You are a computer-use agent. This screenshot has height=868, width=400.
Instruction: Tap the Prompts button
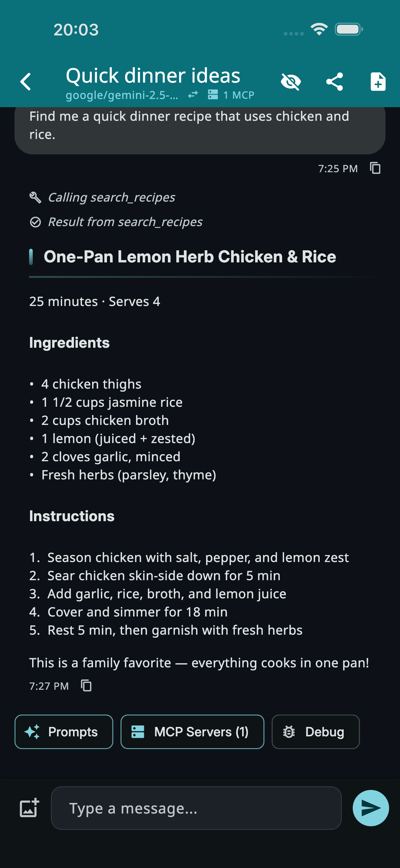pos(64,732)
